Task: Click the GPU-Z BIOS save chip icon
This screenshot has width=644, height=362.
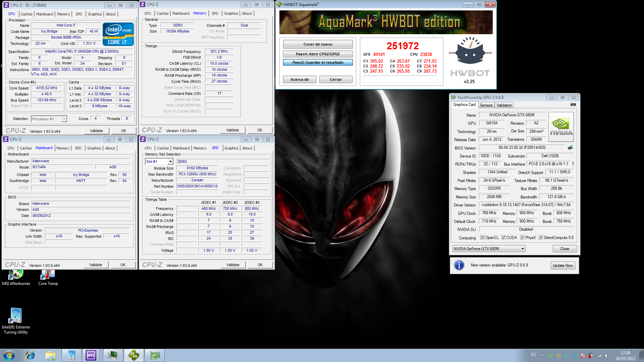Action: click(570, 147)
